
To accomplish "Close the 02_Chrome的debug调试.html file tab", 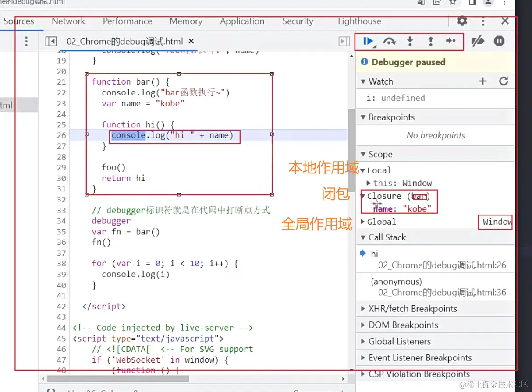I will (191, 41).
